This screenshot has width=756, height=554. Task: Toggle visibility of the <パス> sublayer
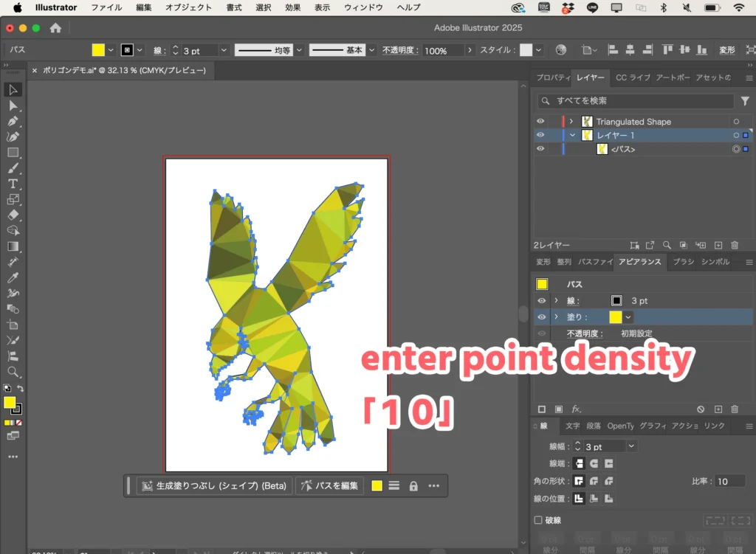pyautogui.click(x=540, y=149)
